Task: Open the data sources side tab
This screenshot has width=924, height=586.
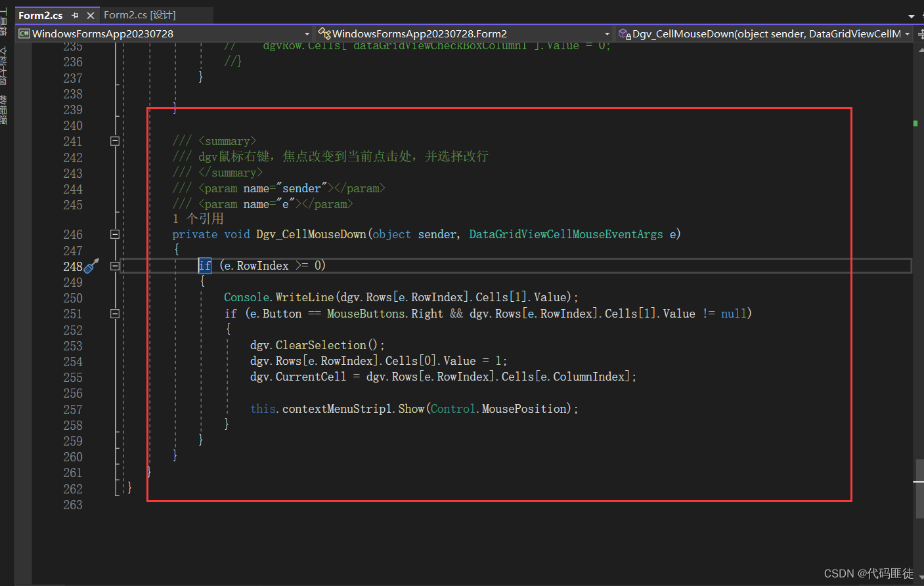Action: [x=3, y=110]
